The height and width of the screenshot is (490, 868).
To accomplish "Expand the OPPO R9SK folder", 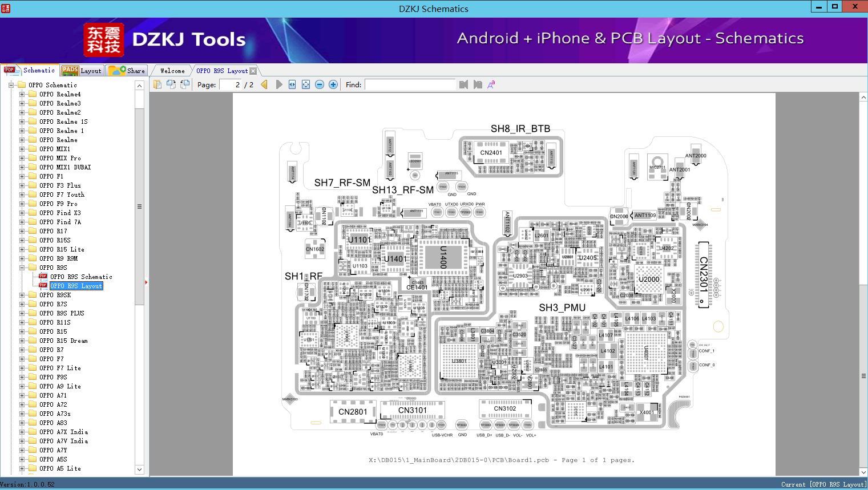I will (x=22, y=295).
